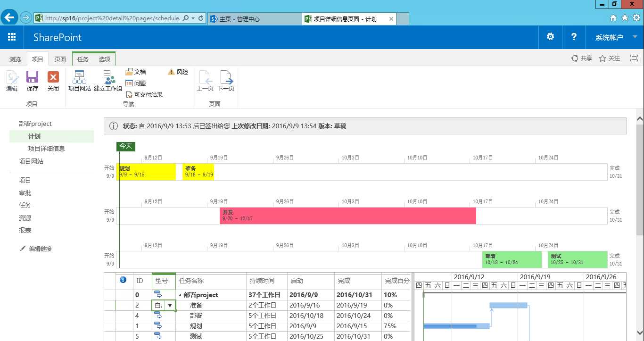Open task mode dropdown in 准备 row
The width and height of the screenshot is (644, 341).
click(x=170, y=305)
